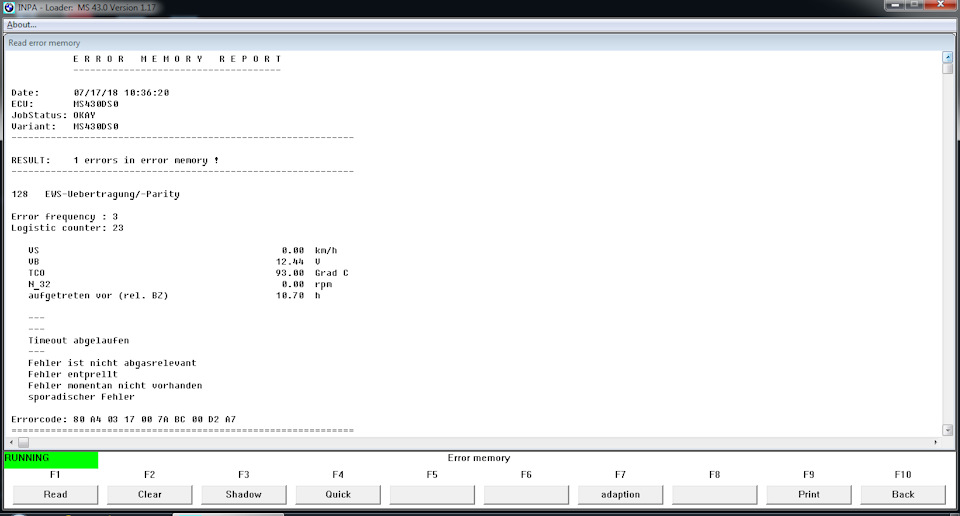Click the 'Error memory' status label

pyautogui.click(x=479, y=458)
